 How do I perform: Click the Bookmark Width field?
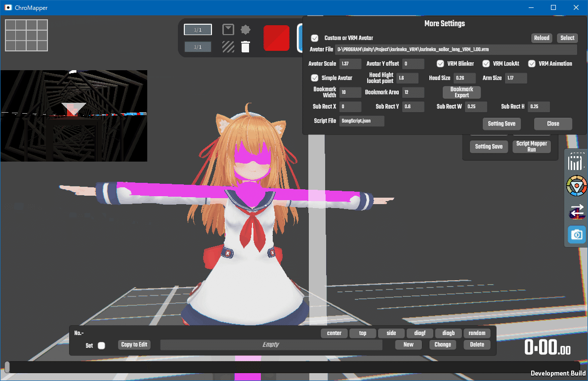(350, 92)
